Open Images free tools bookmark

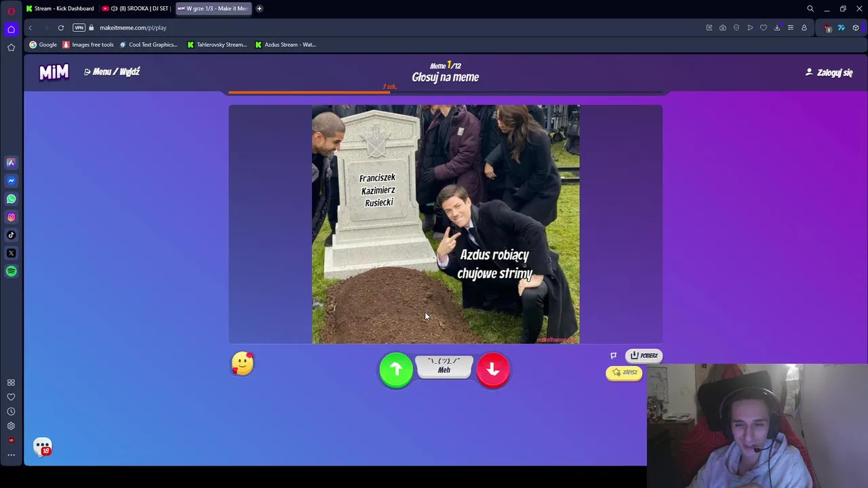coord(88,45)
